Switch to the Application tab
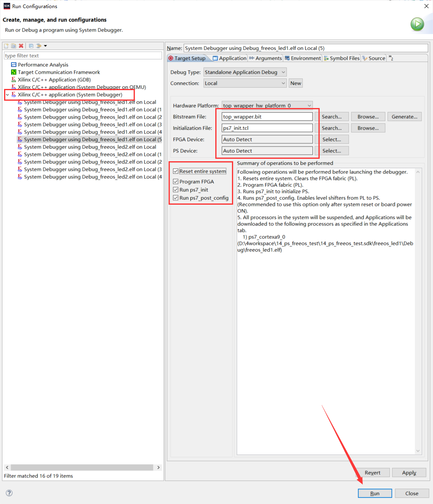Image resolution: width=433 pixels, height=504 pixels. pyautogui.click(x=229, y=58)
